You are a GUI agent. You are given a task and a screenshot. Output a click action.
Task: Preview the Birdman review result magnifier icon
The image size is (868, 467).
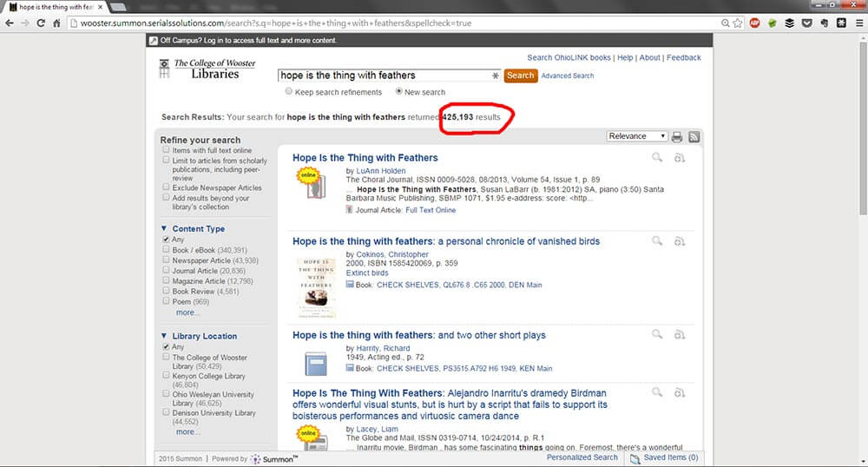[657, 392]
